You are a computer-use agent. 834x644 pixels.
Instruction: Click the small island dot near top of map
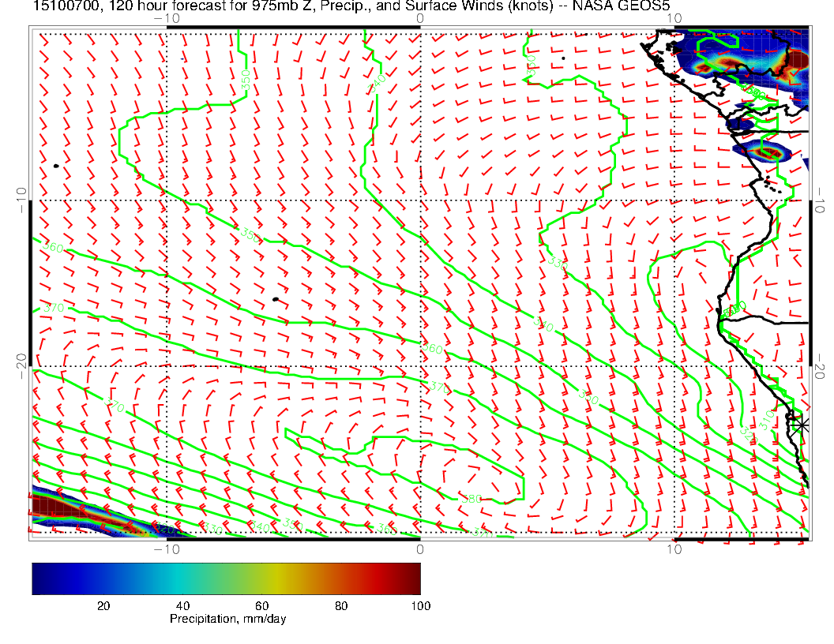coord(563,58)
